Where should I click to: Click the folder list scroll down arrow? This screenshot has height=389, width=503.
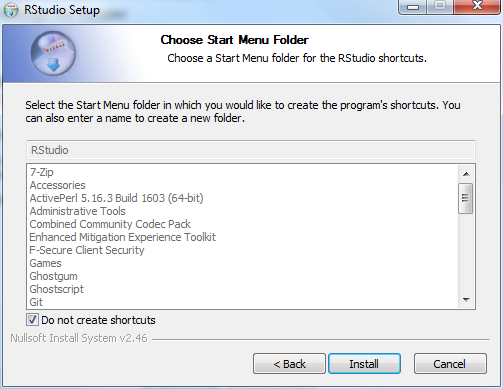466,300
